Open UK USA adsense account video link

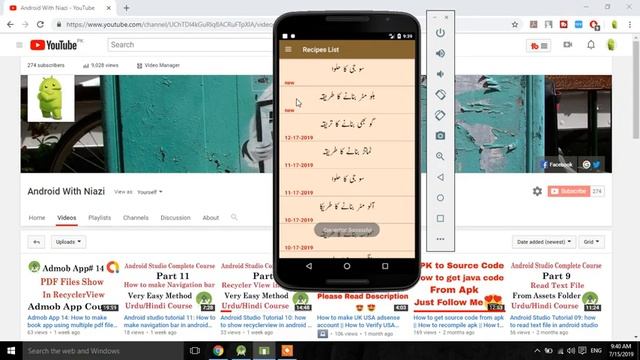(x=358, y=321)
